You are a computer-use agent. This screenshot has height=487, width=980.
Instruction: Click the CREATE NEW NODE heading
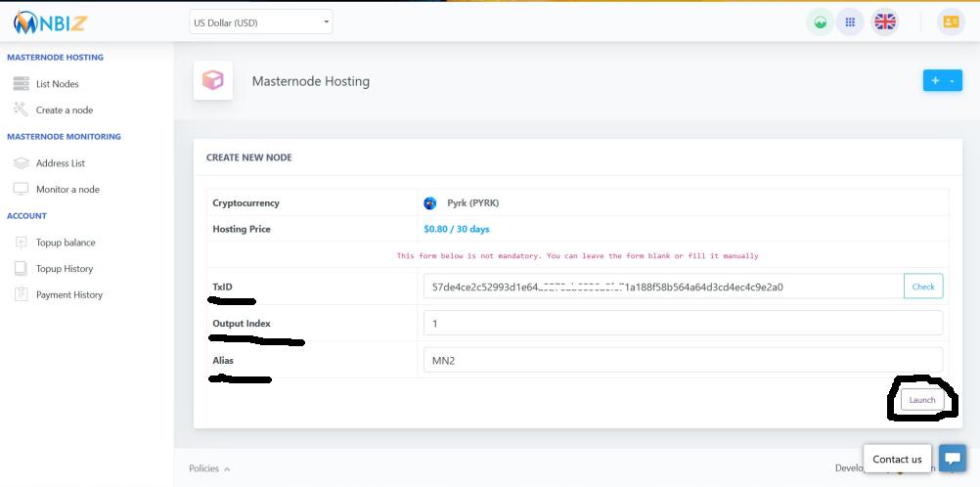[x=248, y=157]
